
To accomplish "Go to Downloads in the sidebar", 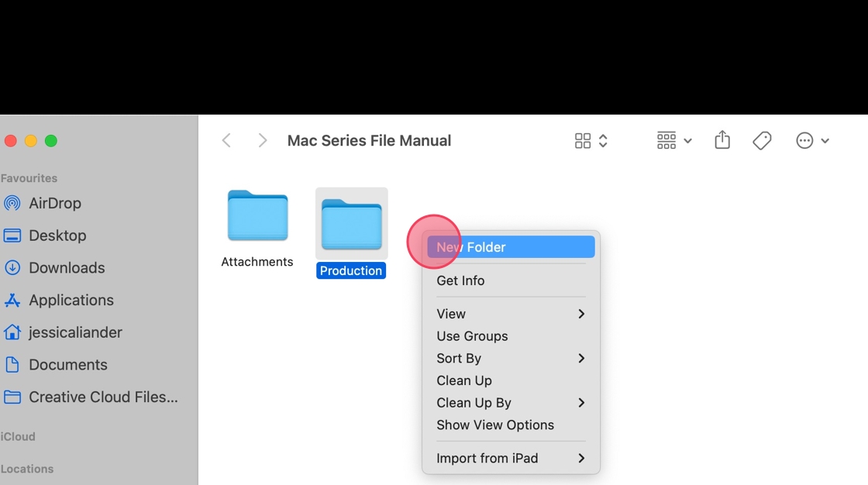I will click(66, 268).
